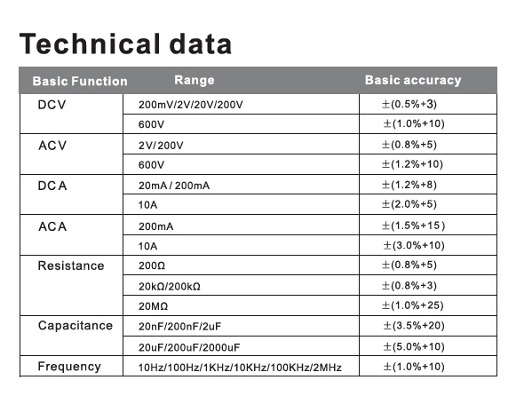Select the 200mV/2V/20V/200V range cell
Image resolution: width=532 pixels, height=396 pixels.
point(241,104)
